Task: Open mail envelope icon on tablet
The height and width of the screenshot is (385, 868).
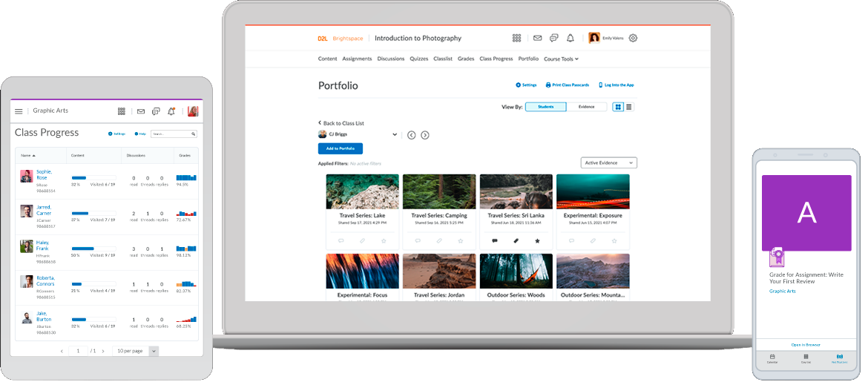Action: point(141,111)
